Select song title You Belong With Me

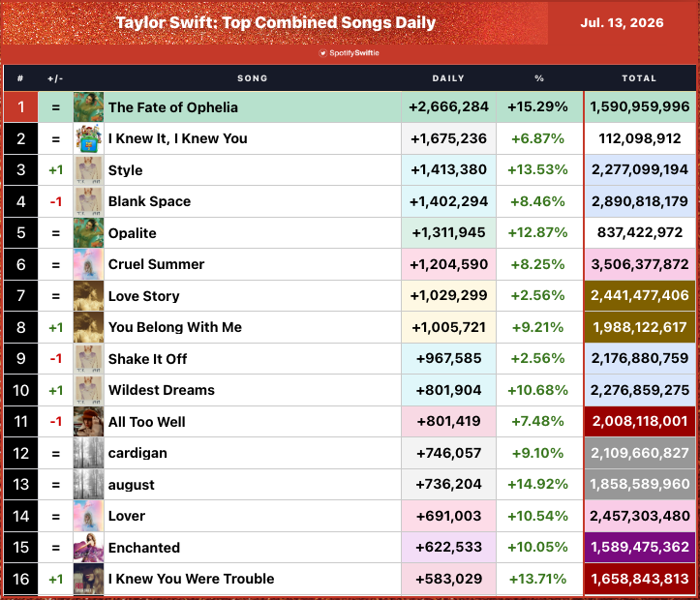175,327
